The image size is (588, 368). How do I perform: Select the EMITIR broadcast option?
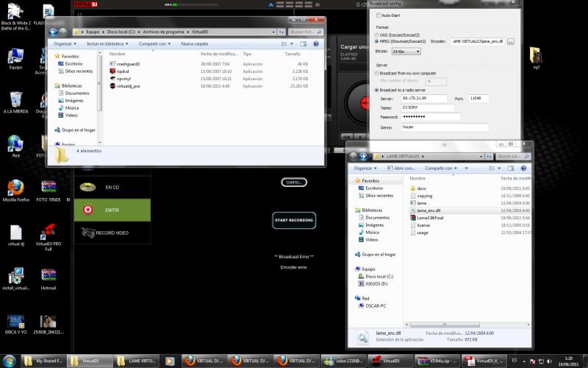112,210
